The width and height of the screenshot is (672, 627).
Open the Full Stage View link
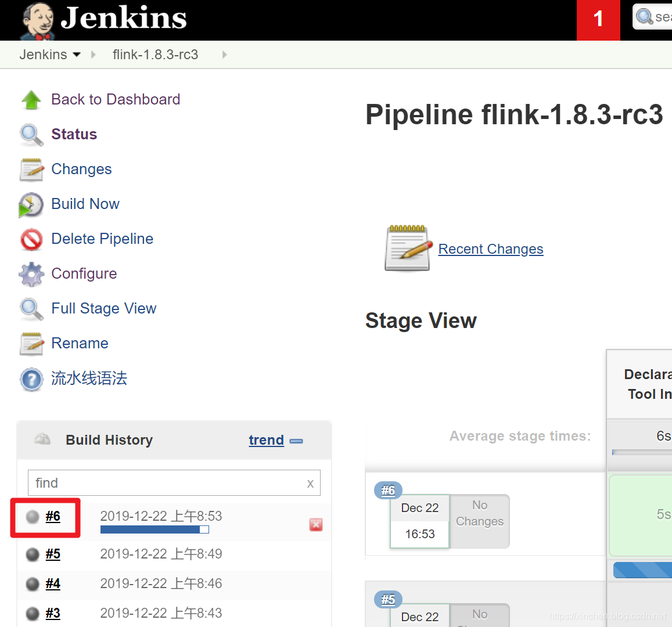[104, 308]
